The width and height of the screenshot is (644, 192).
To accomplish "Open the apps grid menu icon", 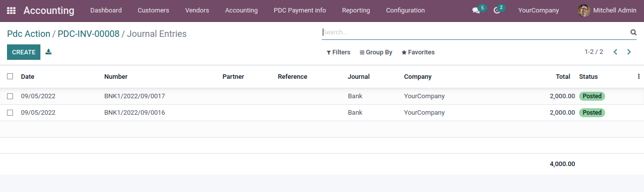I will click(11, 10).
